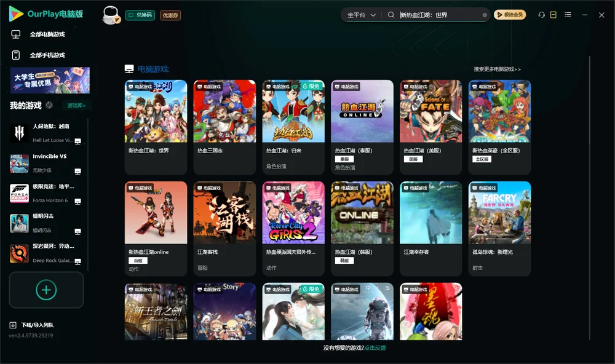Focus the search input field
This screenshot has width=615, height=364.
pyautogui.click(x=439, y=15)
